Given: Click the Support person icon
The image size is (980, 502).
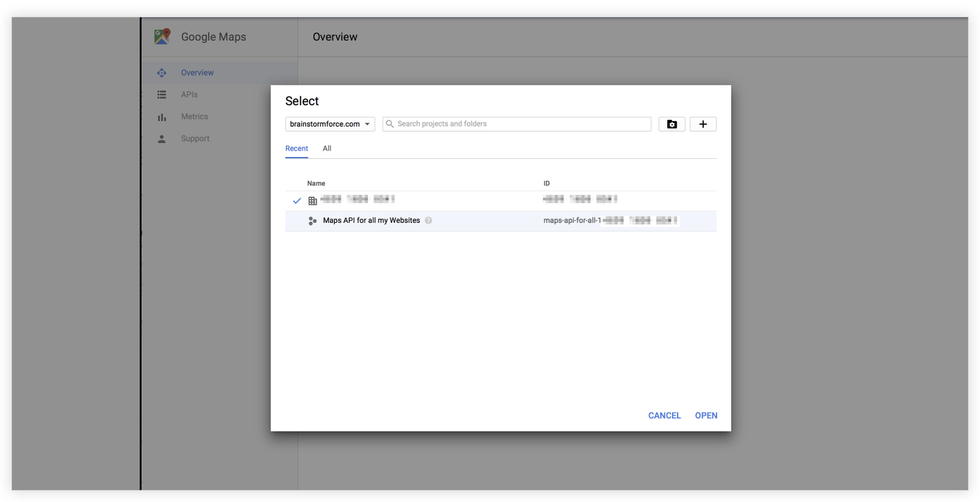Looking at the screenshot, I should point(162,139).
